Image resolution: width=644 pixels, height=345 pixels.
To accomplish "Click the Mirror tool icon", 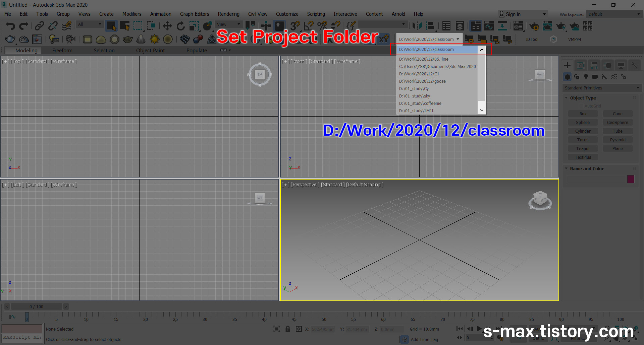I will (x=417, y=26).
